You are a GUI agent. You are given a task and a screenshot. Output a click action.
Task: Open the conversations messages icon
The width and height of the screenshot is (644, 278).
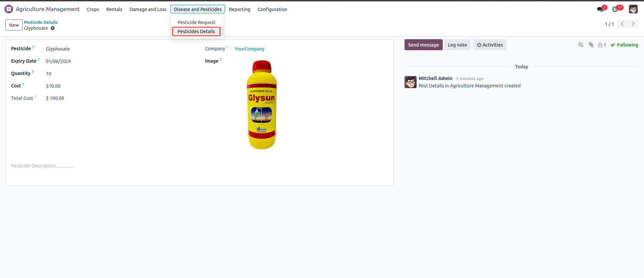pyautogui.click(x=600, y=9)
